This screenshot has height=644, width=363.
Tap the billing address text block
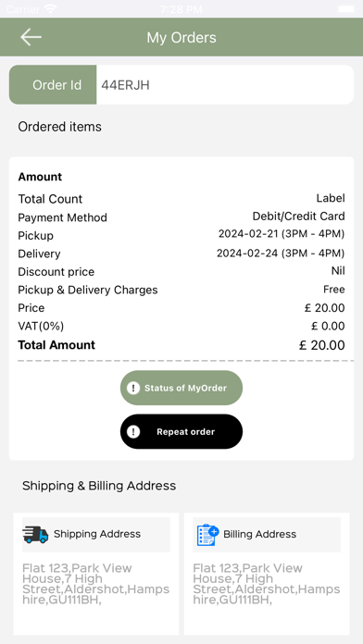267,584
